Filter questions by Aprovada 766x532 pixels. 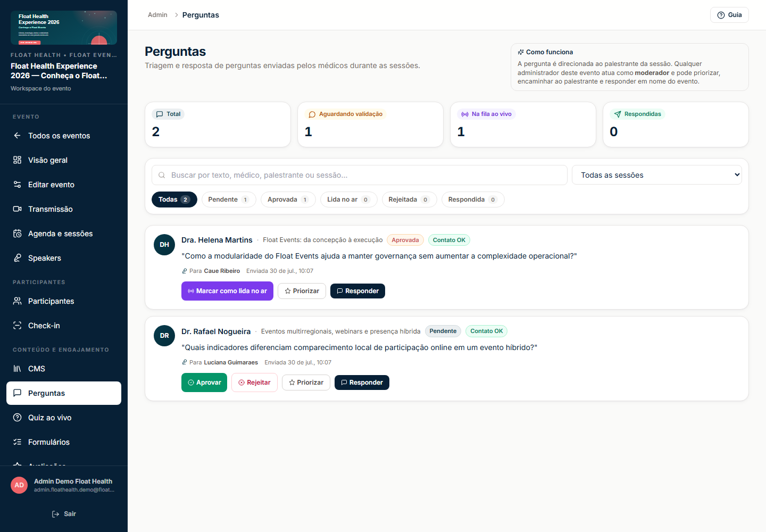[x=288, y=199]
